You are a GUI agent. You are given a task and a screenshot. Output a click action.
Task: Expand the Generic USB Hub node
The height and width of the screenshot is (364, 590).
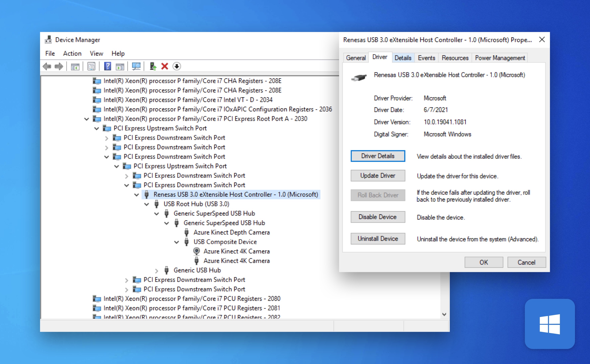(157, 271)
